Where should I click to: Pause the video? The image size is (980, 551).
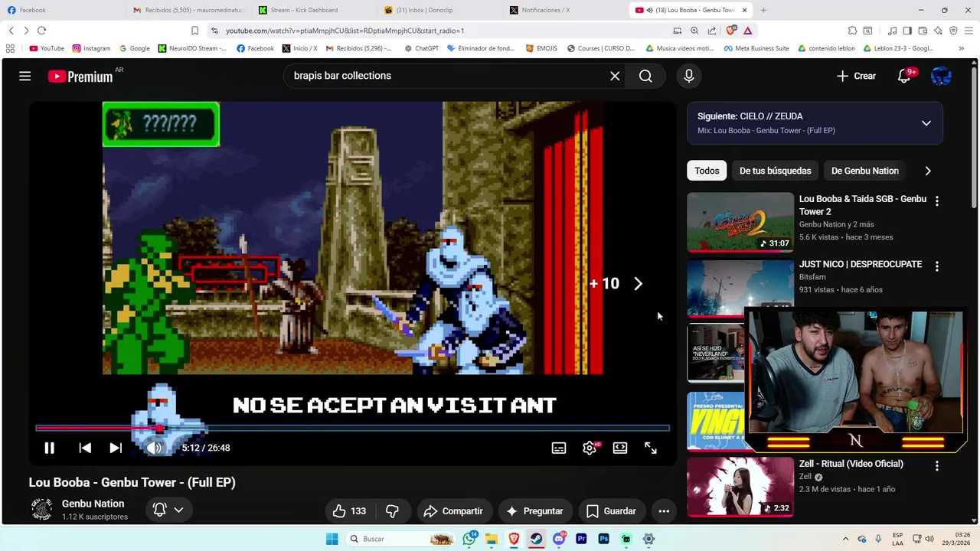tap(49, 448)
